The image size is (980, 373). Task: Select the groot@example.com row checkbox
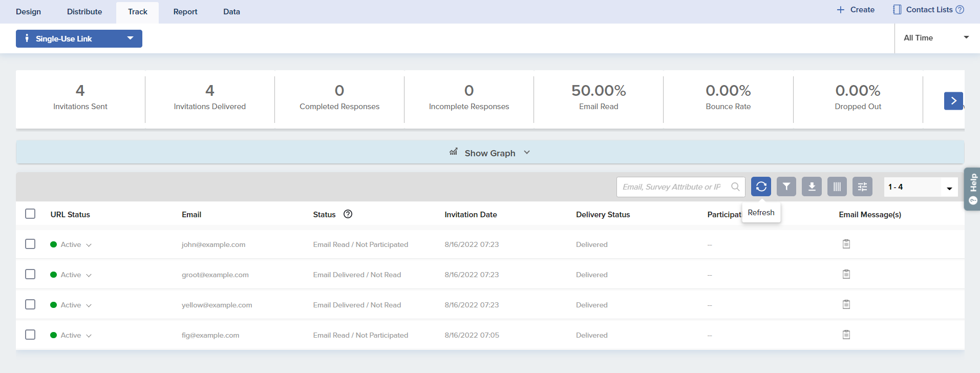coord(30,274)
